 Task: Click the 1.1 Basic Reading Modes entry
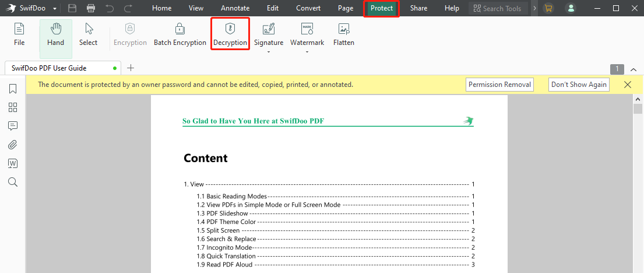pyautogui.click(x=336, y=196)
